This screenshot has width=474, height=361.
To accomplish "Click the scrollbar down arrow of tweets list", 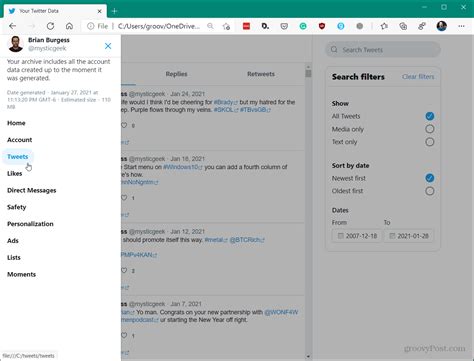I will click(308, 356).
